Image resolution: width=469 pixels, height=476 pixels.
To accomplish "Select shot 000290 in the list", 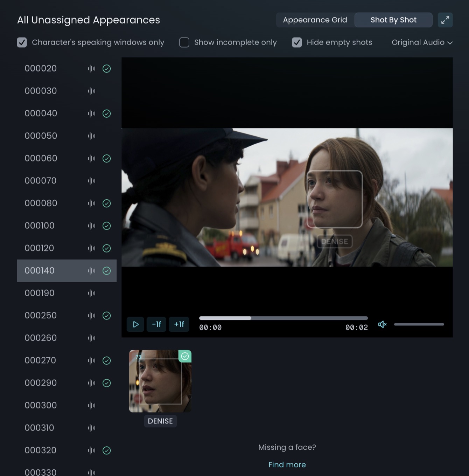I will click(66, 383).
